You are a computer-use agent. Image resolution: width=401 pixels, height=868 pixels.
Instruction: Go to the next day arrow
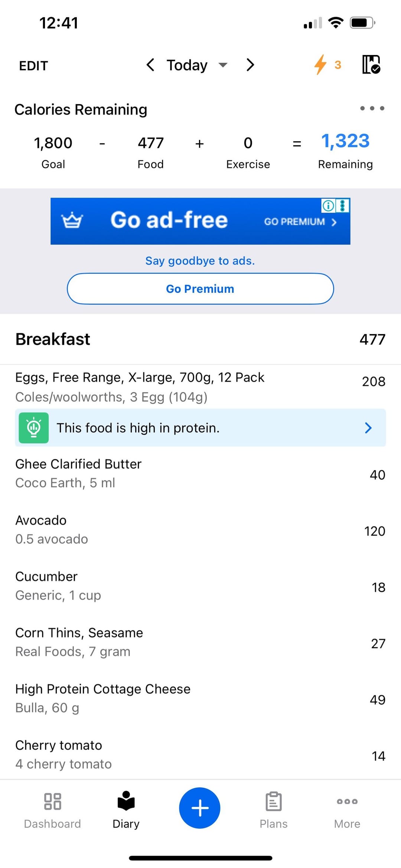[250, 65]
